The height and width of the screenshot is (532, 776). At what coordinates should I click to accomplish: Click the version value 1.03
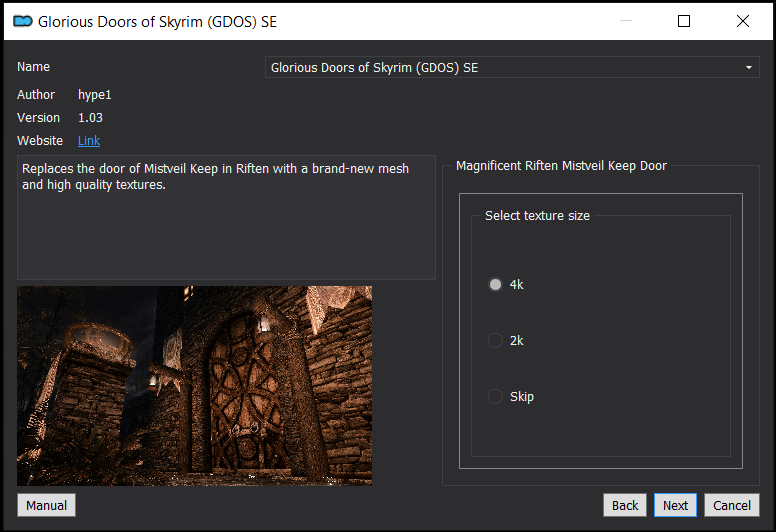point(91,118)
